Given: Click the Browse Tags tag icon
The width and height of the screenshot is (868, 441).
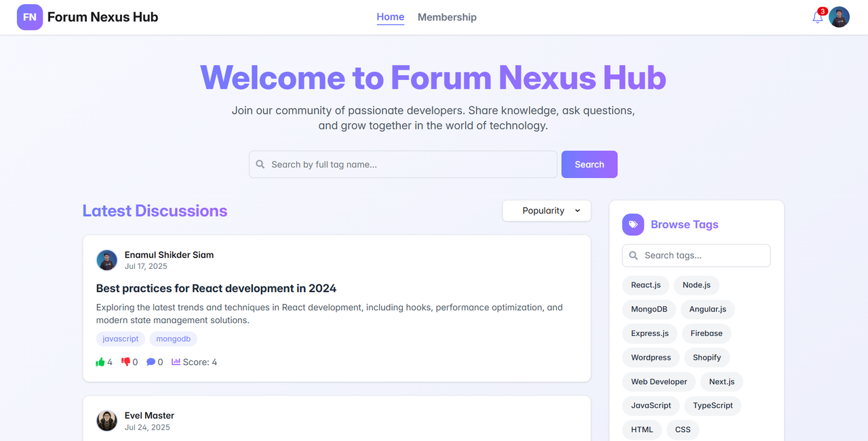Looking at the screenshot, I should (x=633, y=224).
